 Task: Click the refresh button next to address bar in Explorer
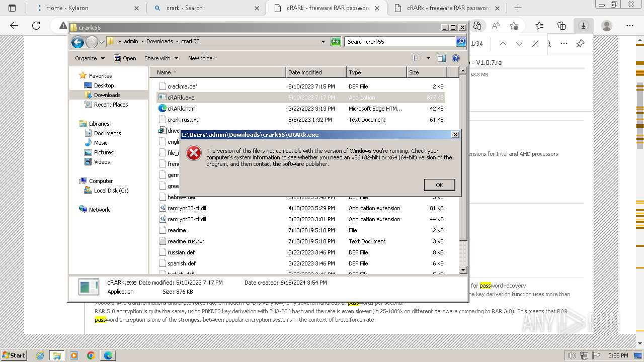[336, 42]
